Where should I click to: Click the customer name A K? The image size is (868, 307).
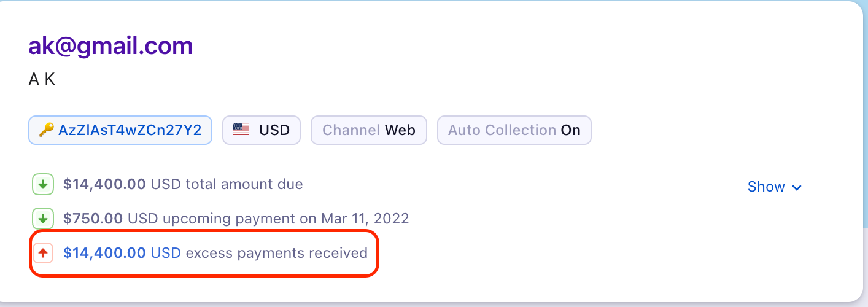(42, 79)
